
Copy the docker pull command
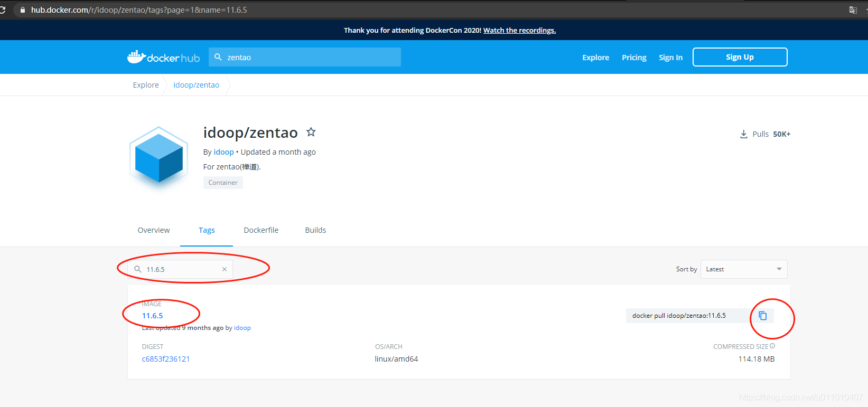pyautogui.click(x=763, y=316)
